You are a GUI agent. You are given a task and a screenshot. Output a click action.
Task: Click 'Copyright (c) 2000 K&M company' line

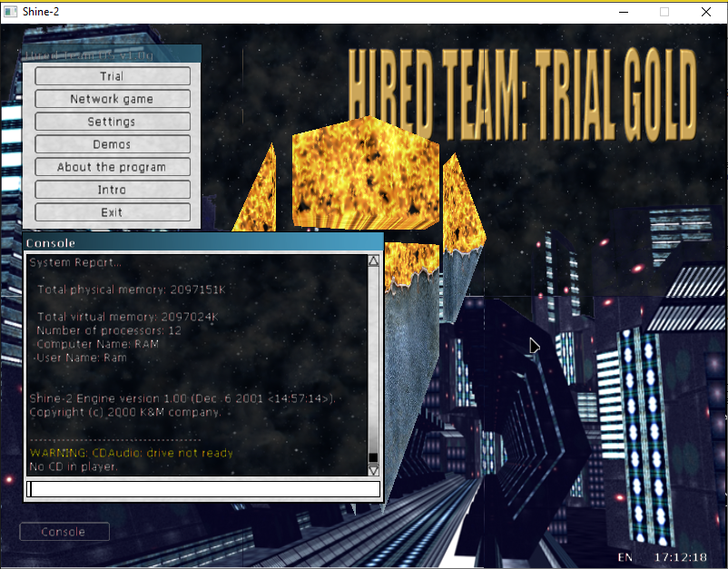pos(125,412)
